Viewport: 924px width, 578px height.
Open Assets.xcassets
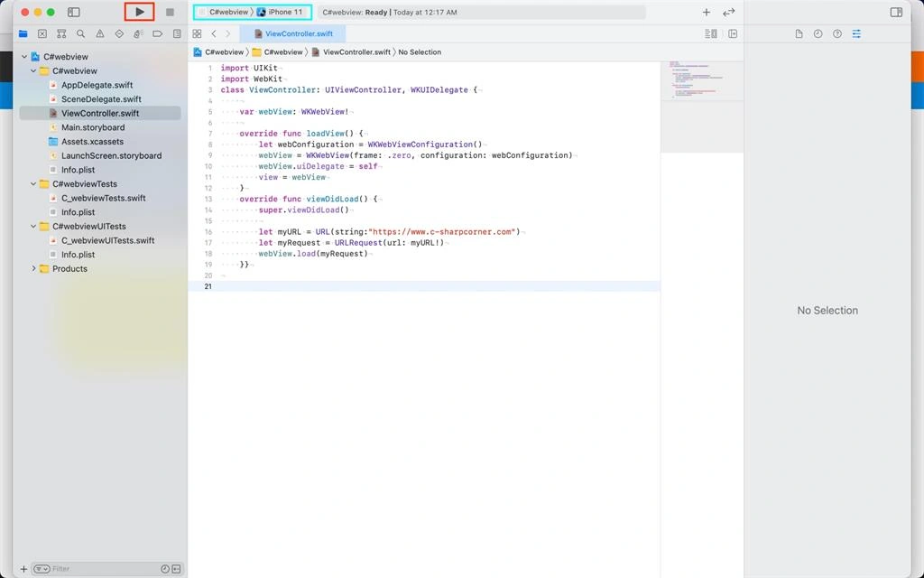click(93, 142)
